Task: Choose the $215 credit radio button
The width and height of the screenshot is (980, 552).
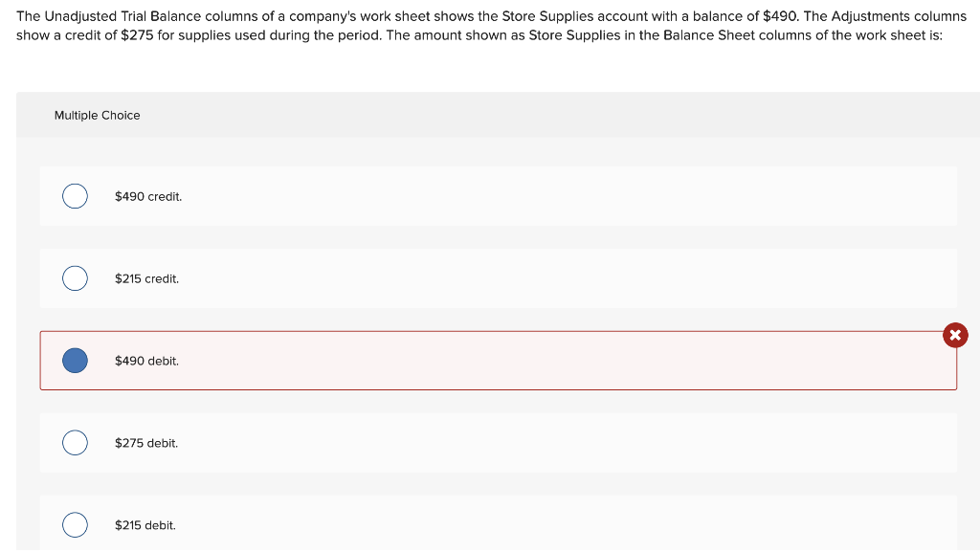Action: tap(75, 278)
